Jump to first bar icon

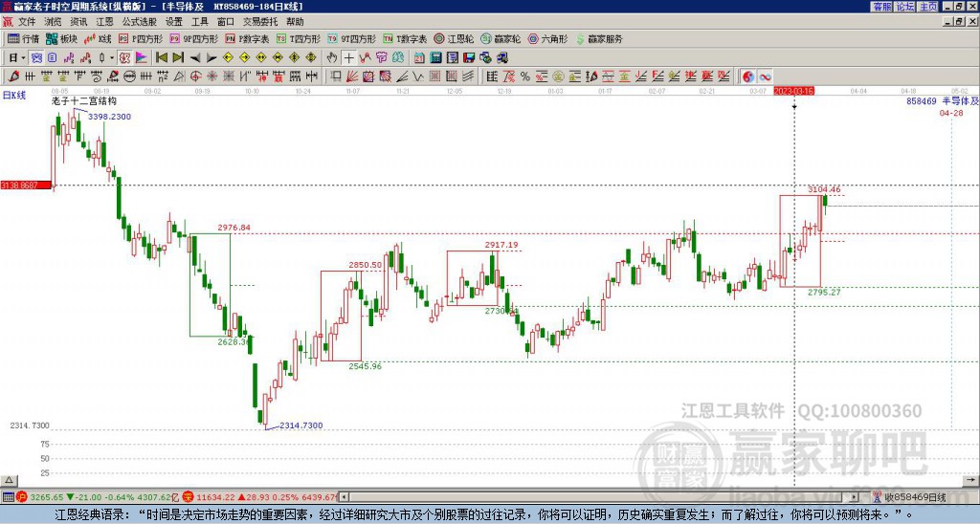161,58
